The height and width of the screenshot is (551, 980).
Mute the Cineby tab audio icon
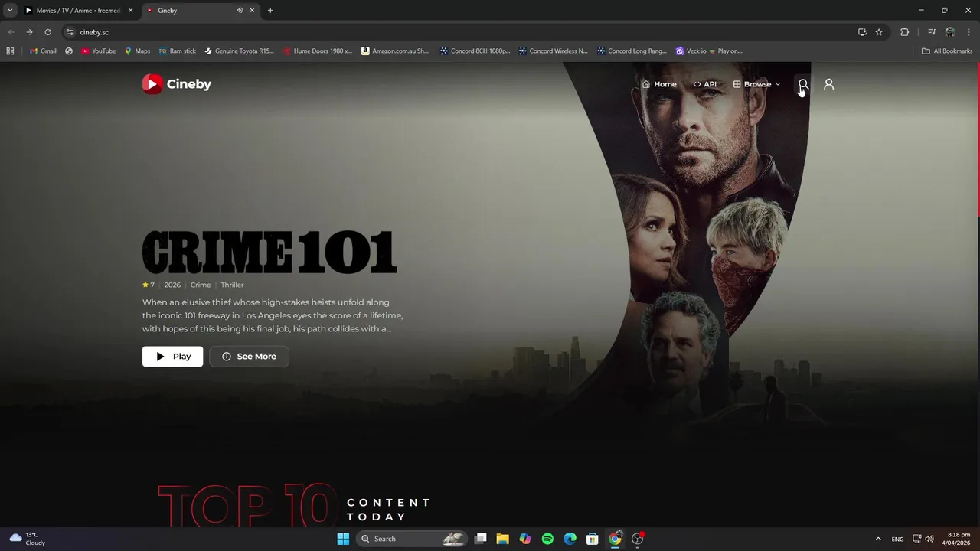pyautogui.click(x=240, y=11)
